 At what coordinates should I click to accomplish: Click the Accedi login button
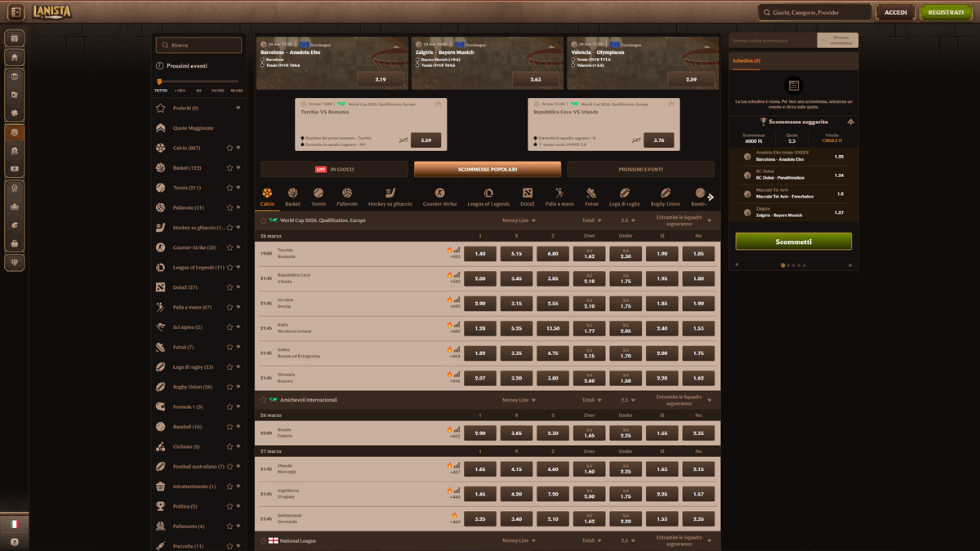coord(895,12)
